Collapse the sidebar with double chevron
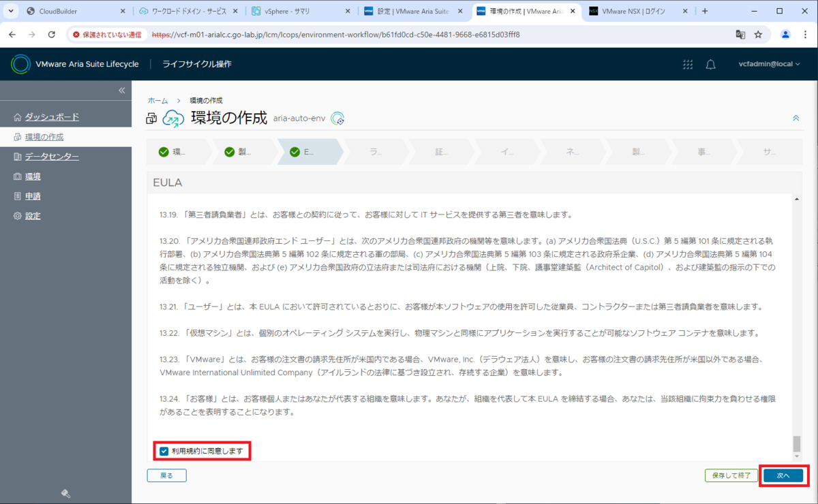This screenshot has width=818, height=504. click(122, 91)
